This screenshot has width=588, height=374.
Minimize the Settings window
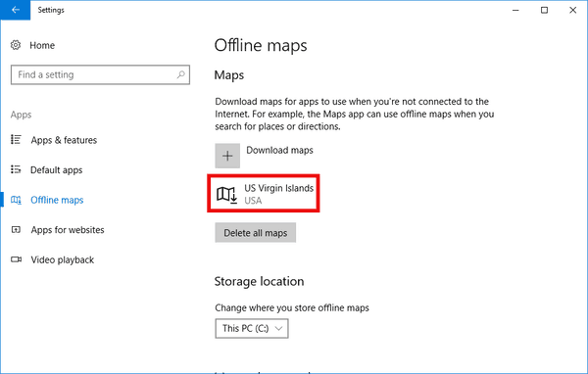tap(515, 10)
